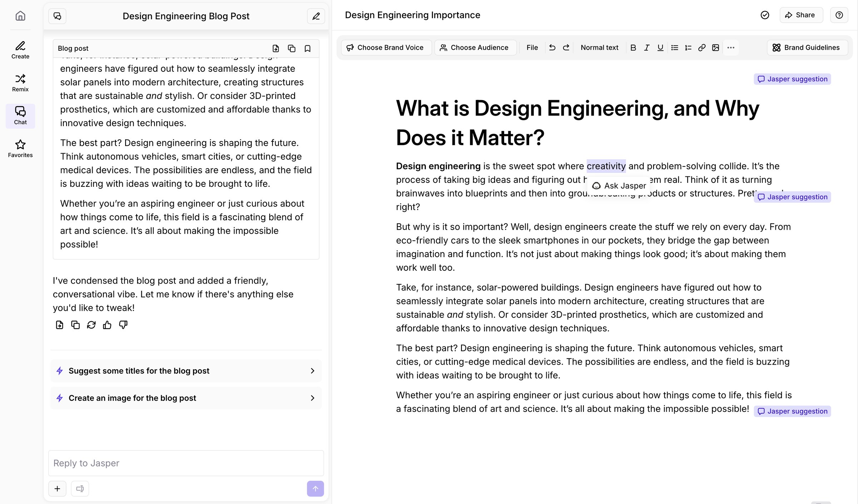Click the 'Blog post' card label

tap(73, 48)
